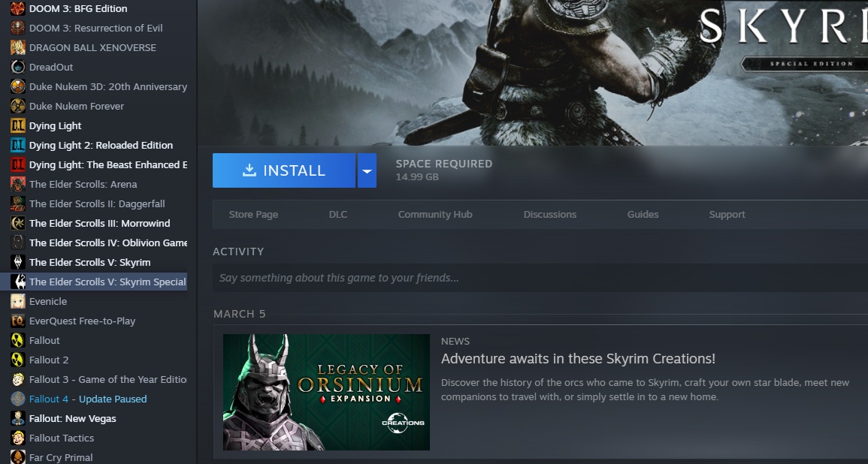Select 'The Elder Scrolls V: Skyrim Special' entry
The width and height of the screenshot is (868, 464).
pos(107,282)
